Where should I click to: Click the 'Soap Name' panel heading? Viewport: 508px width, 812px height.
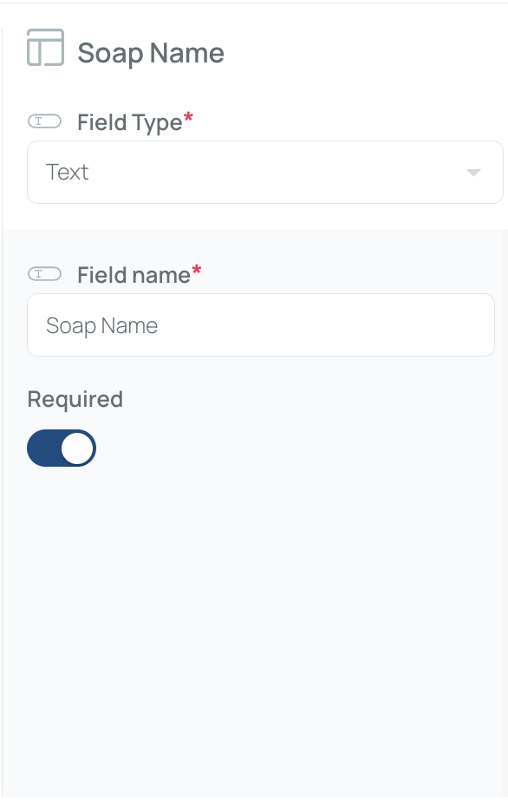pos(151,53)
